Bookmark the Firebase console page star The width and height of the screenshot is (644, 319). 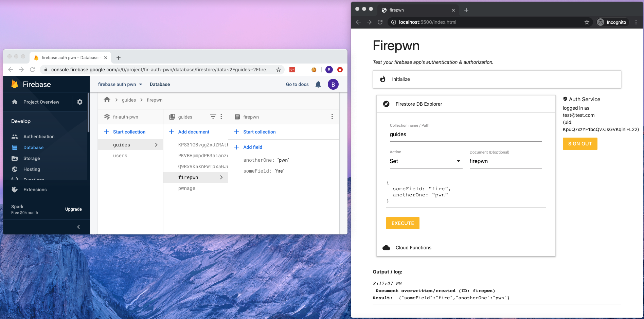coord(279,70)
